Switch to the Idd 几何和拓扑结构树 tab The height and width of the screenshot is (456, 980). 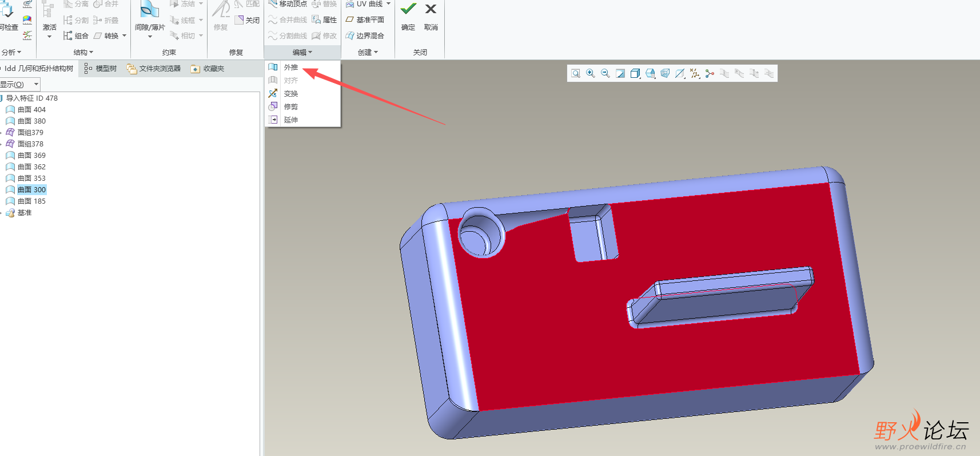tap(38, 69)
